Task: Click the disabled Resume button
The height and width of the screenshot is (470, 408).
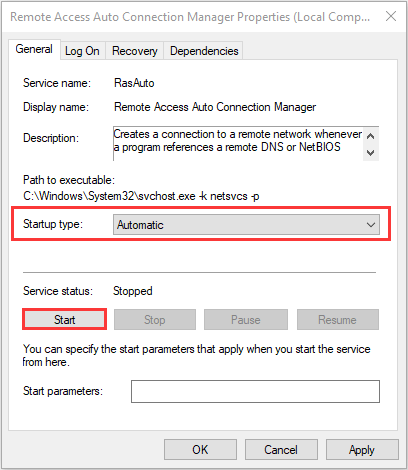Action: pos(338,319)
